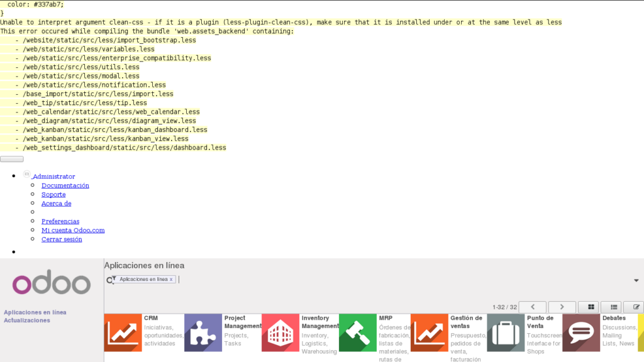This screenshot has height=362, width=644.
Task: Click the 1-32 / 32 pager text
Action: point(505,307)
